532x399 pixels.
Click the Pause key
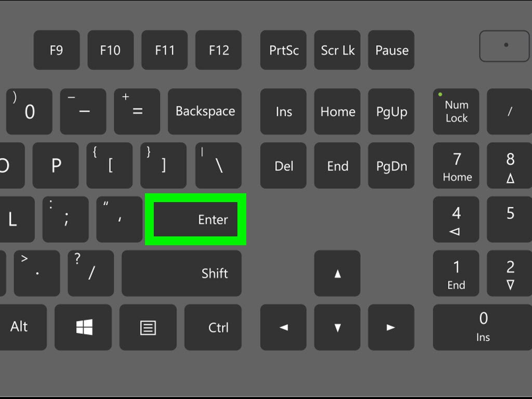[391, 50]
